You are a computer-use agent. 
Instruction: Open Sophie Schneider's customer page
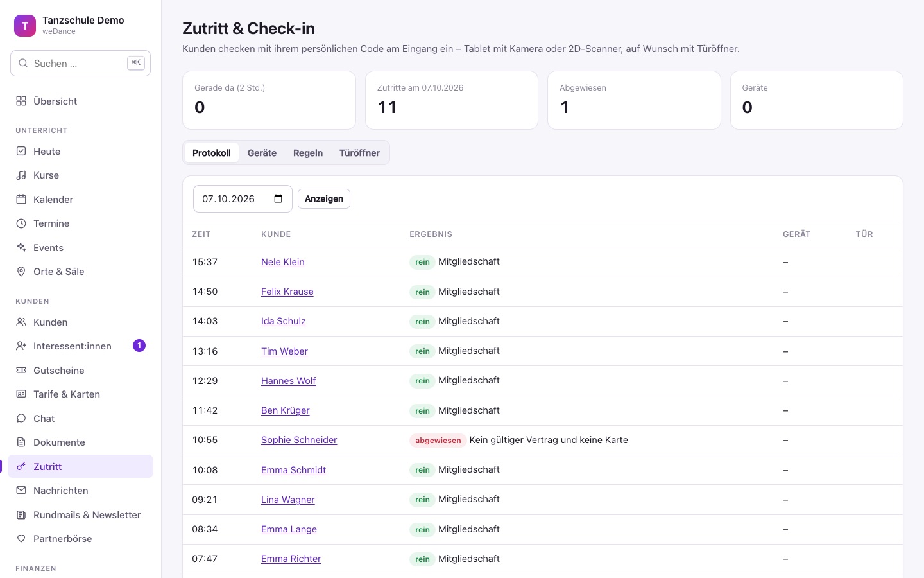click(x=299, y=439)
